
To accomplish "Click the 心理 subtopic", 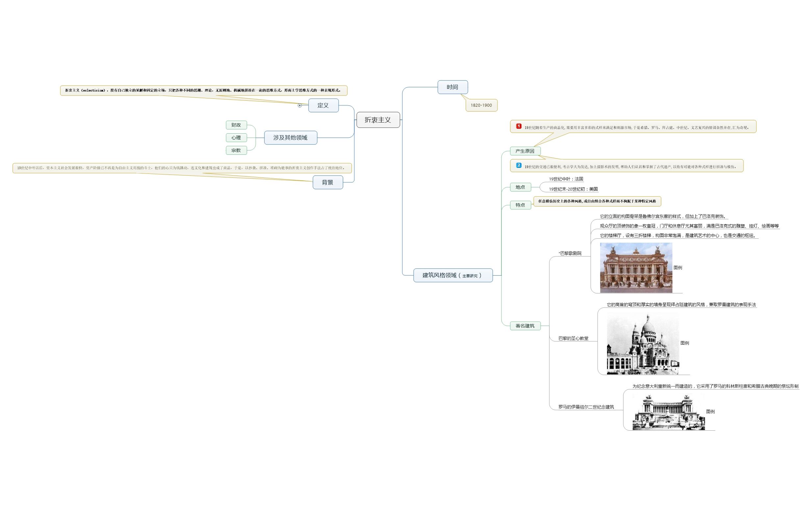I will coord(236,138).
